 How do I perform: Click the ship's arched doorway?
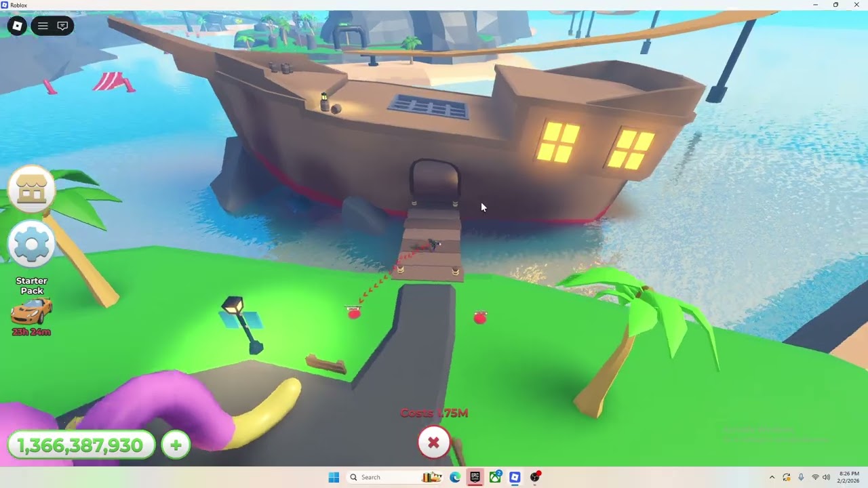435,182
